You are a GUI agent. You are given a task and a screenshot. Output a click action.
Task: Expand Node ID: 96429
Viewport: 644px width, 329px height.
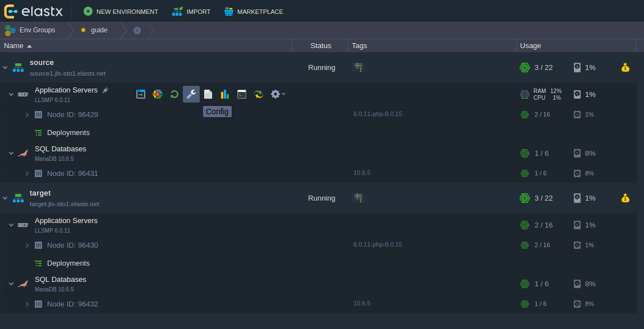click(27, 115)
